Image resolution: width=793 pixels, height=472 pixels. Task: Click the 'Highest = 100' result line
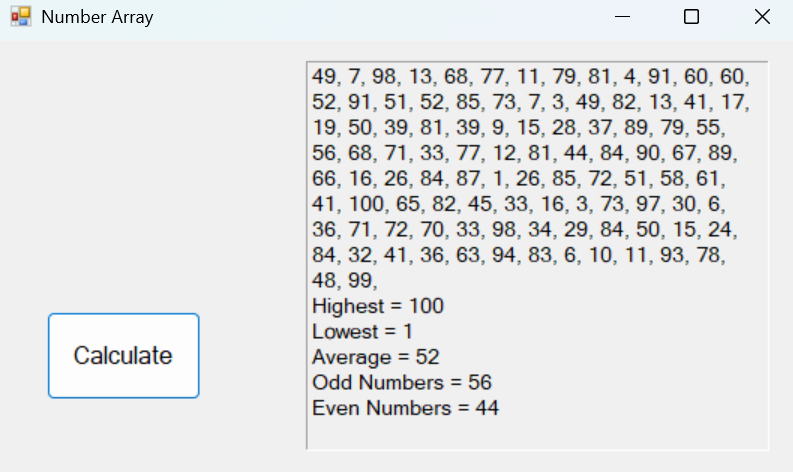[377, 306]
